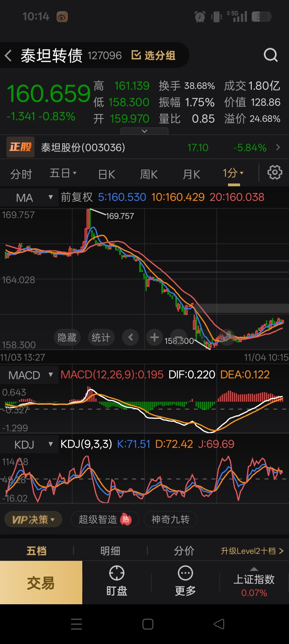Tap the Android back triangle icon
The width and height of the screenshot is (289, 644).
click(219, 624)
